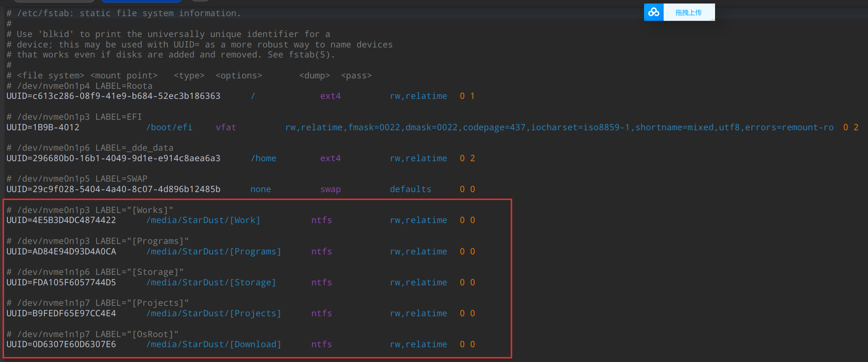Click the errors=remount-ro option text
The image size is (868, 362).
click(789, 127)
